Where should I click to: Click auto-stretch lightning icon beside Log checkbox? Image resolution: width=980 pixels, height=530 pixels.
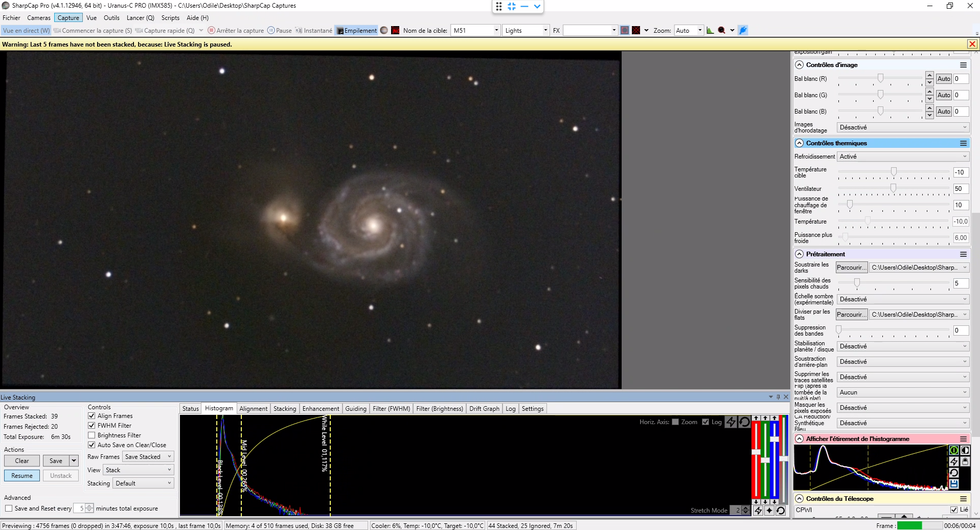pyautogui.click(x=731, y=422)
